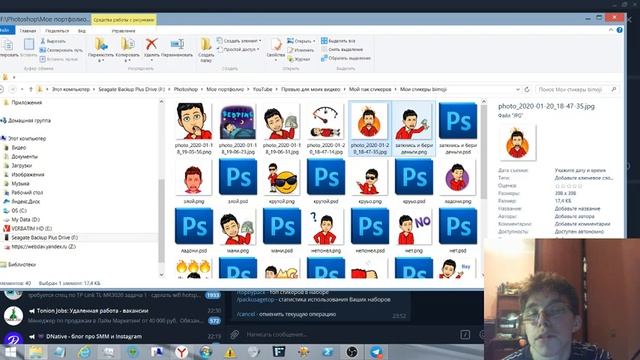Click the Переименовать icon in ribbon

pos(177,44)
